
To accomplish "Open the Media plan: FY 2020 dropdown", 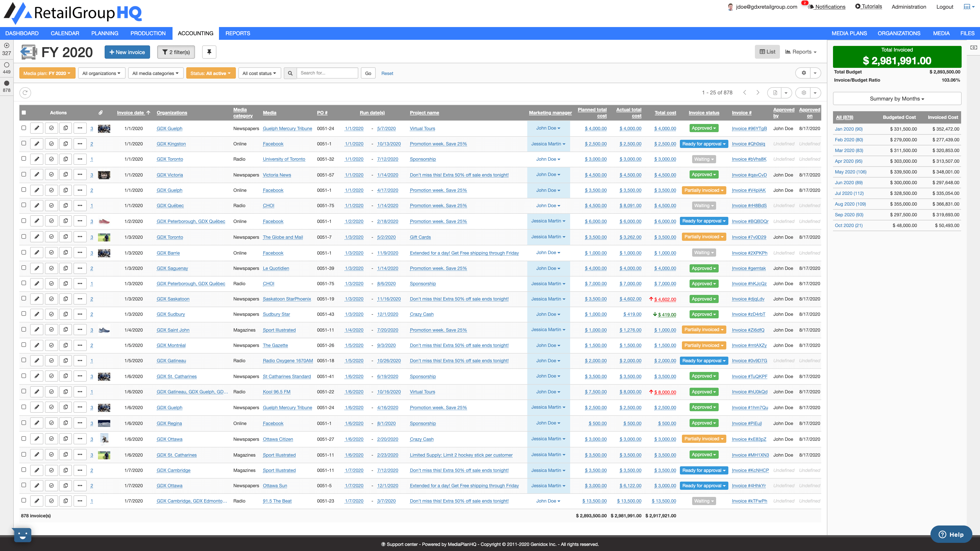I will 47,73.
